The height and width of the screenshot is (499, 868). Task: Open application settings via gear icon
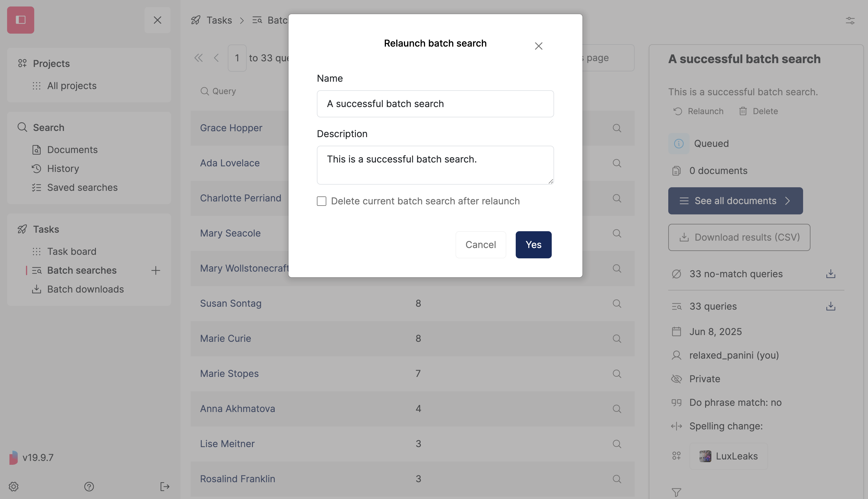click(14, 486)
